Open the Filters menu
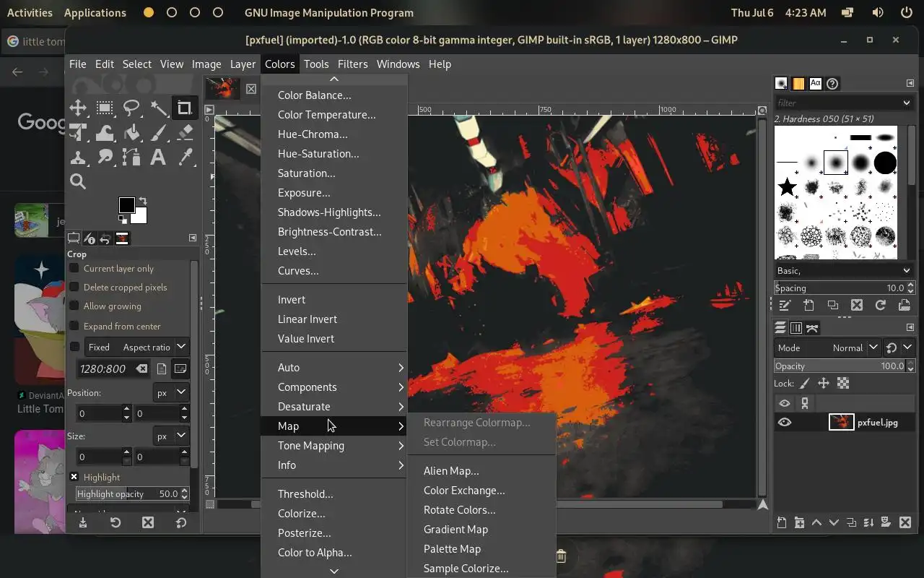 point(352,64)
